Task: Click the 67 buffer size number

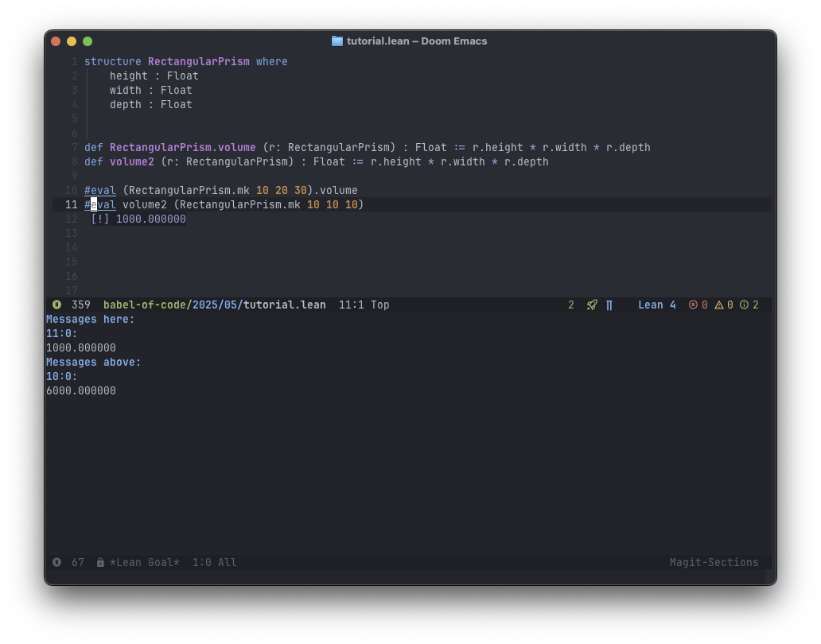Action: (x=77, y=562)
